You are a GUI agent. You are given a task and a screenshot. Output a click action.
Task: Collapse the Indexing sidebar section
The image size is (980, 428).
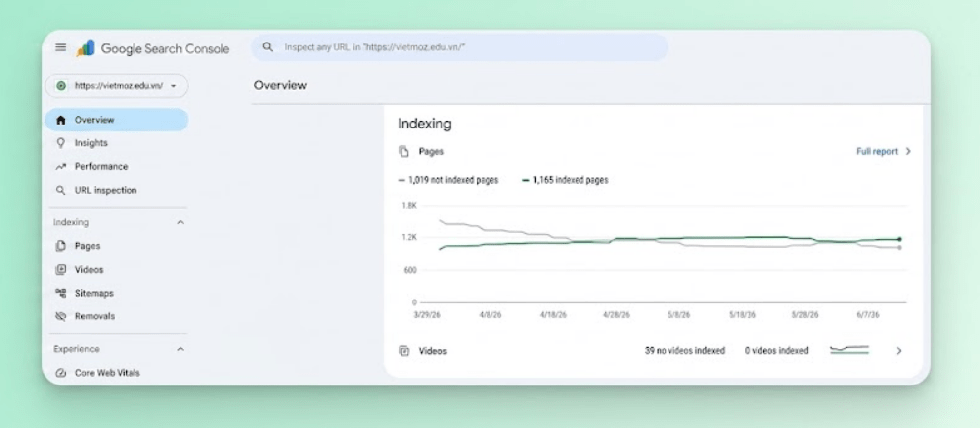pos(180,222)
